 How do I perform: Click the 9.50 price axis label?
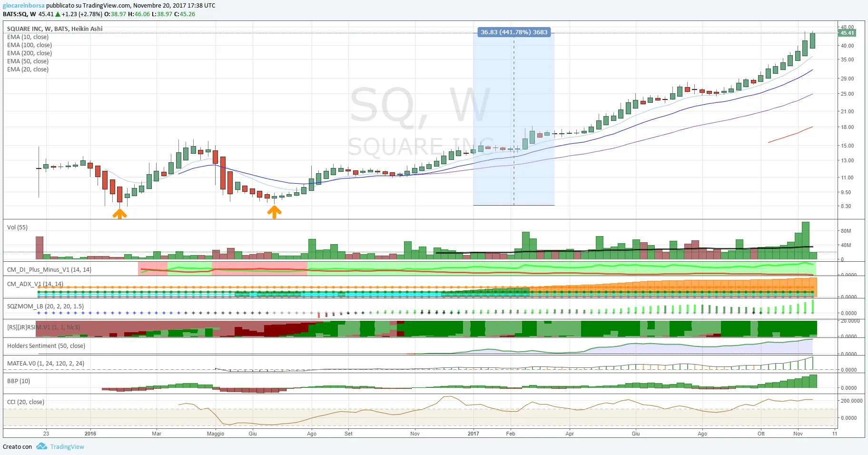click(846, 193)
